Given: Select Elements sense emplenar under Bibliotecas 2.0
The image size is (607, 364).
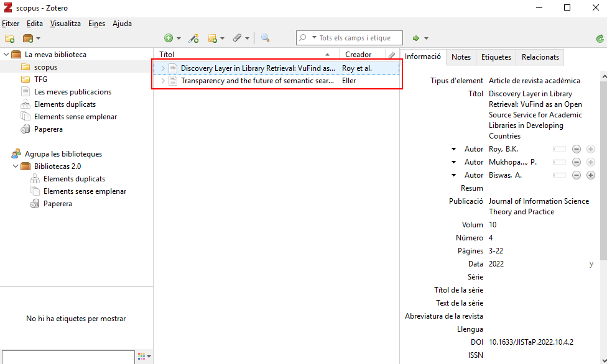Looking at the screenshot, I should coord(85,191).
